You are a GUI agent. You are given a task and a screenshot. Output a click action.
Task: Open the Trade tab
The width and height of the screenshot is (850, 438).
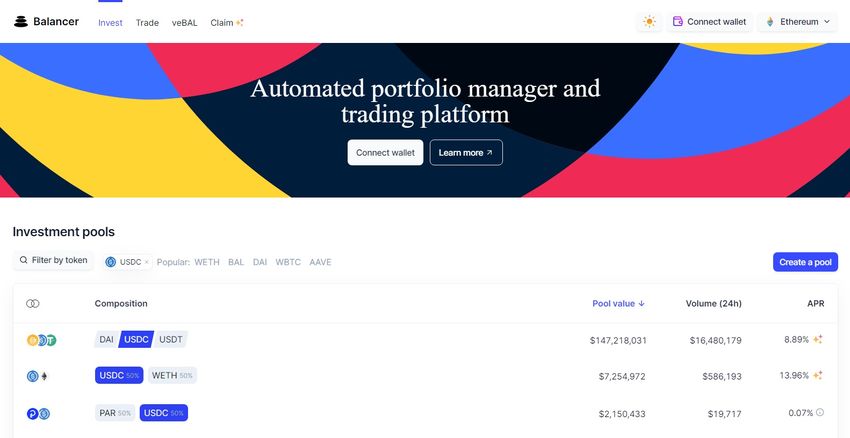point(147,23)
